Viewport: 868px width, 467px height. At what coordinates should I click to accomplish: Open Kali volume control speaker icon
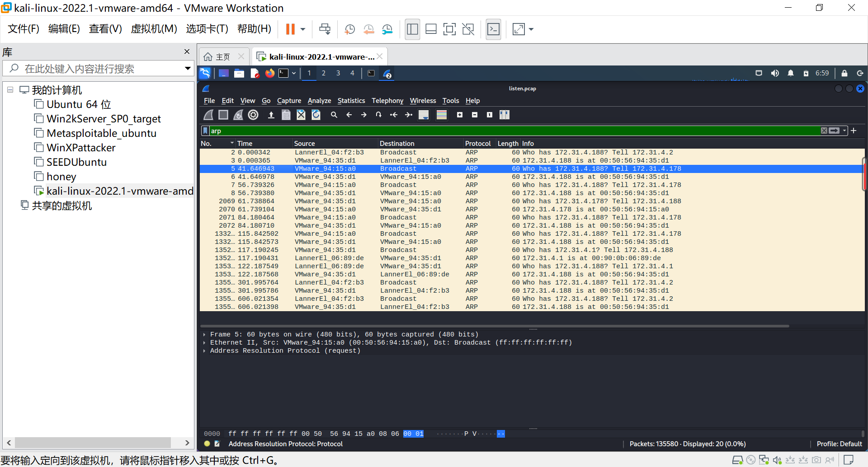coord(775,73)
